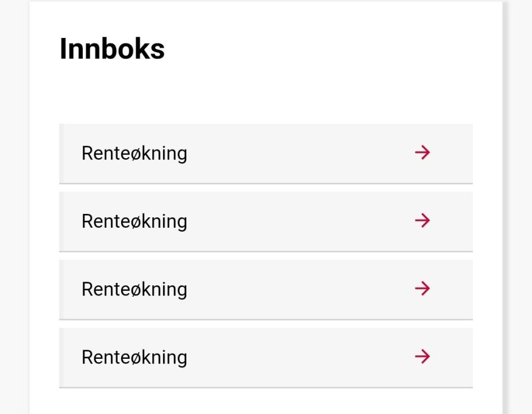Click the first Renteøkning text label
This screenshot has width=532, height=414.
(134, 154)
